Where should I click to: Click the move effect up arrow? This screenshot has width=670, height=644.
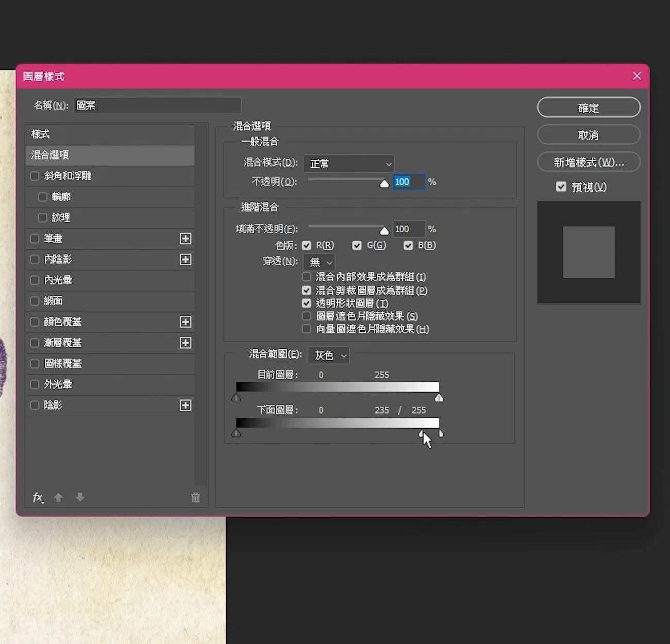59,497
